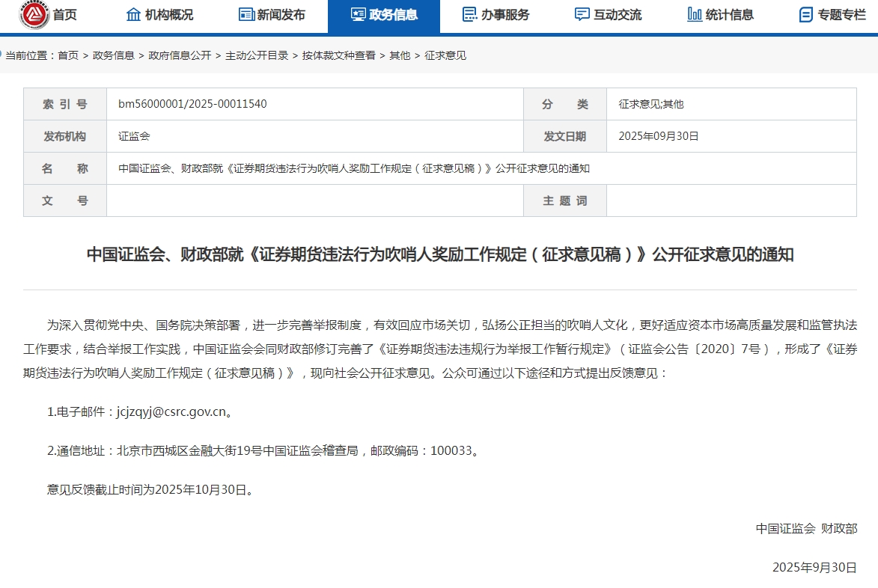Click the 统计信息 bar chart icon

[693, 13]
